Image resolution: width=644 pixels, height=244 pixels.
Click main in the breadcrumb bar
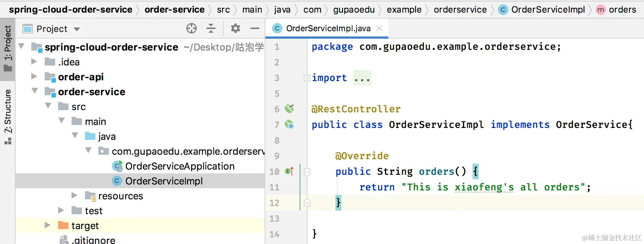click(x=252, y=10)
